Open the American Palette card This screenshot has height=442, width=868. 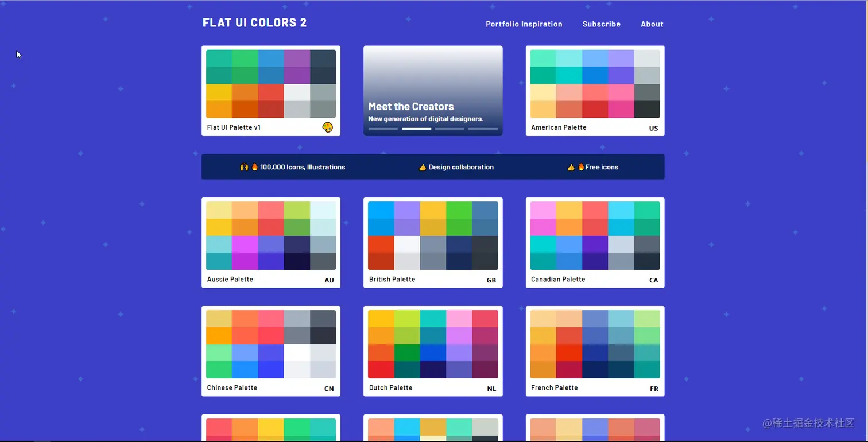(595, 91)
